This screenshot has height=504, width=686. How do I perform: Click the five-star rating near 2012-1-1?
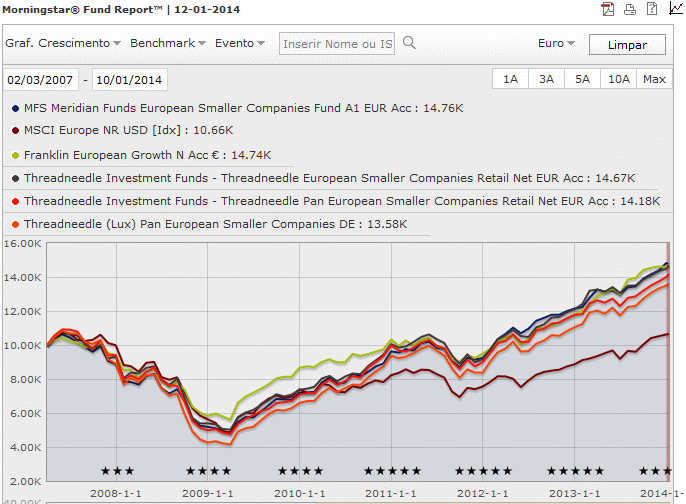483,471
